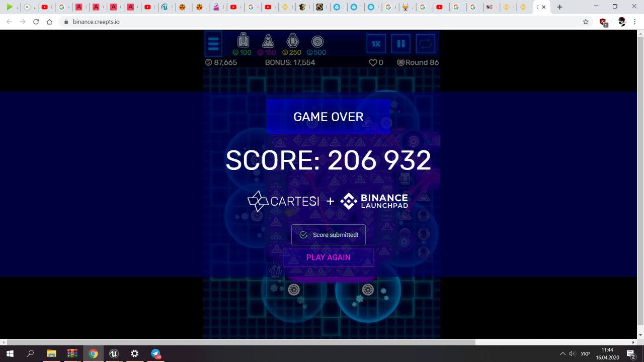Open Unreal Engine from the taskbar
The height and width of the screenshot is (362, 644).
tap(114, 353)
